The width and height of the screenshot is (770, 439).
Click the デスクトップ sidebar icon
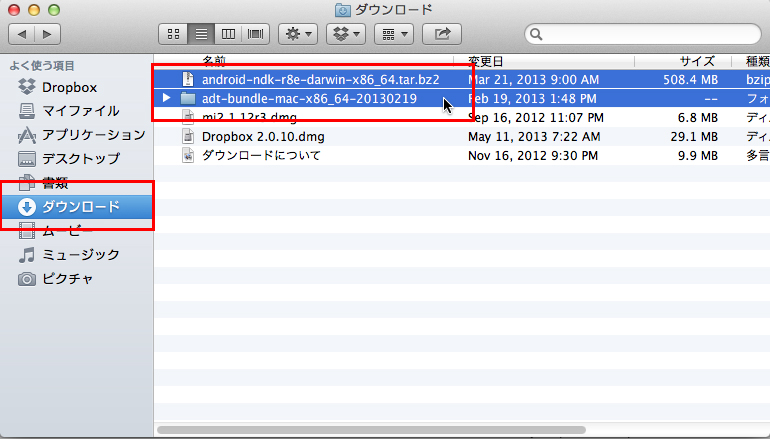point(27,159)
